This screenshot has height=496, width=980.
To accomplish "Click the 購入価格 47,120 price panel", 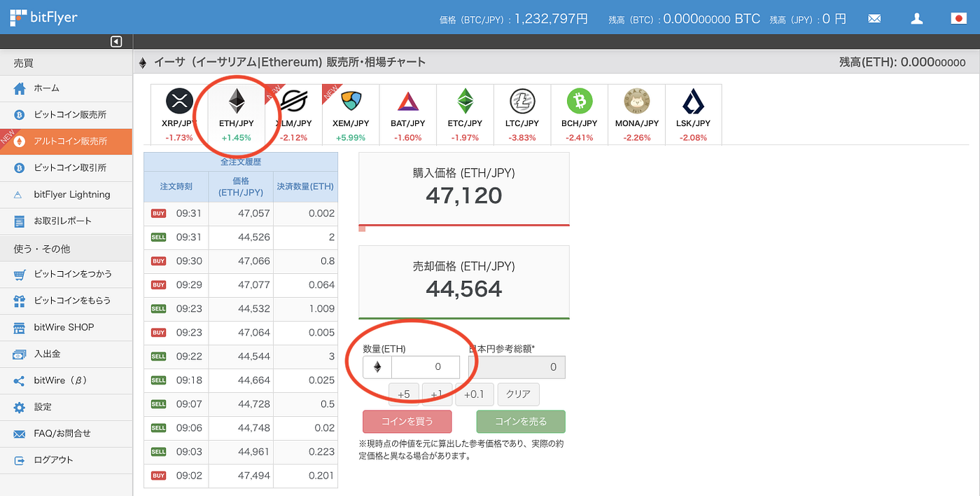I will (464, 189).
